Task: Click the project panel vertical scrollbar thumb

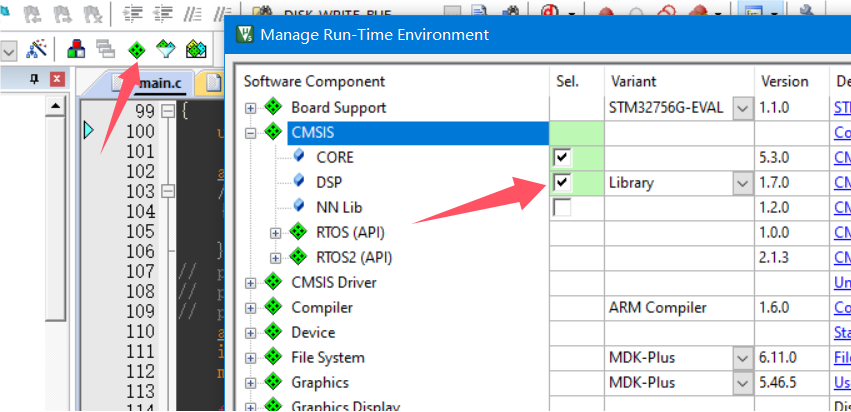Action: coord(55,218)
